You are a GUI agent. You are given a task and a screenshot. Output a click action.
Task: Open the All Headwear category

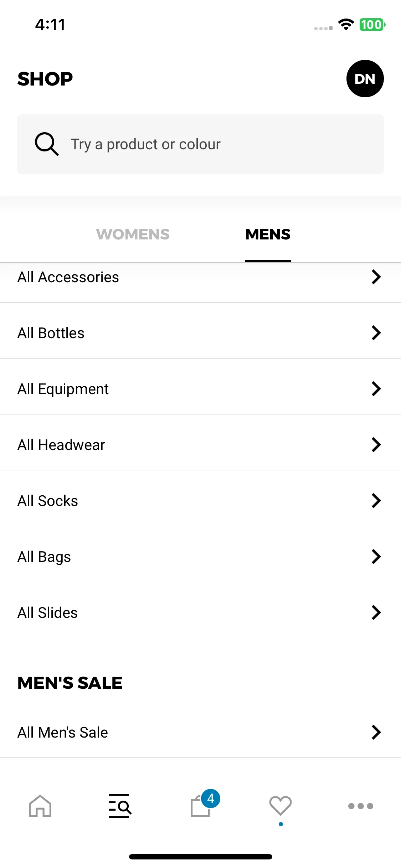click(x=200, y=445)
